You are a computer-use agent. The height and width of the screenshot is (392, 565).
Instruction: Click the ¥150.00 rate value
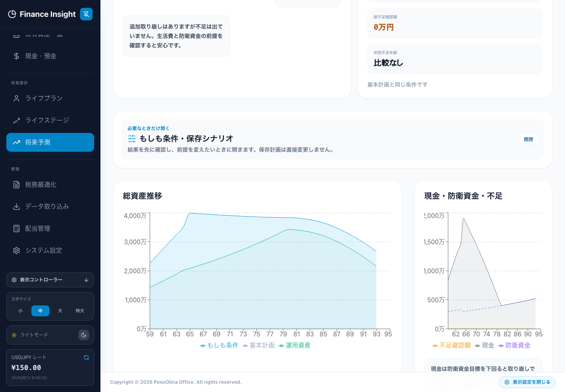click(26, 368)
